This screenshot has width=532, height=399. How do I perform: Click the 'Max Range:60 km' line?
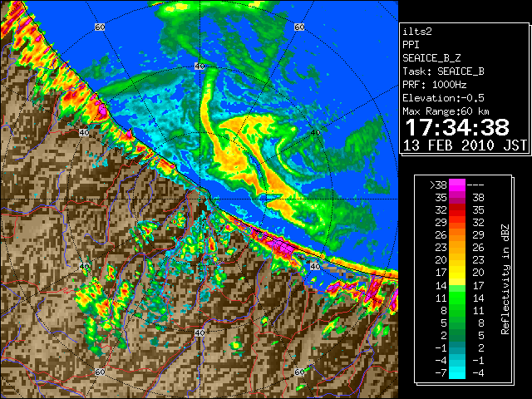(x=446, y=111)
